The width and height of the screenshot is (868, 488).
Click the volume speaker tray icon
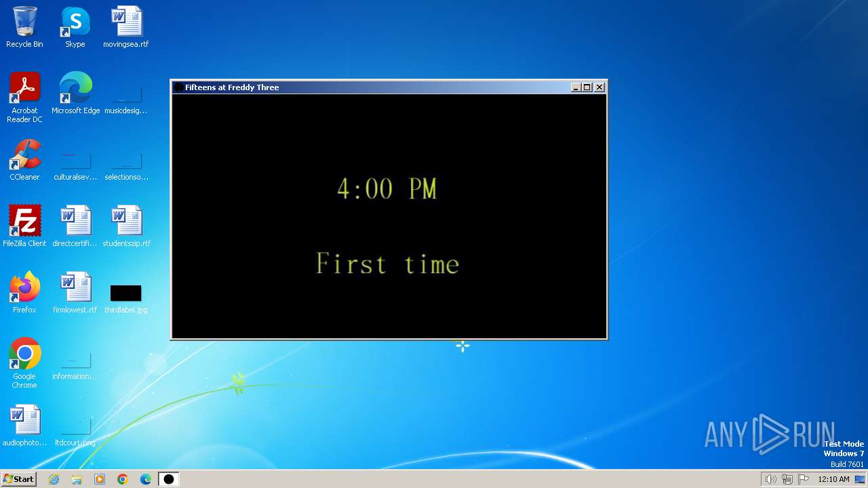pyautogui.click(x=770, y=479)
